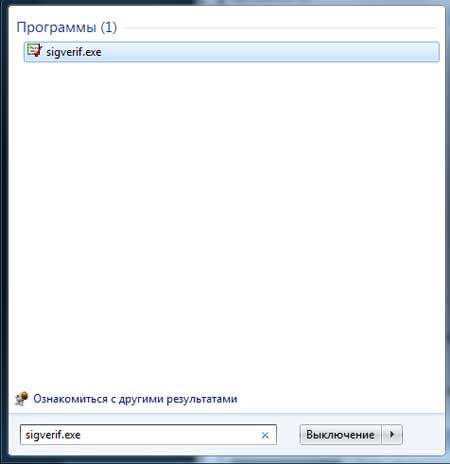Expand the arrow next to Выключение

tap(392, 434)
